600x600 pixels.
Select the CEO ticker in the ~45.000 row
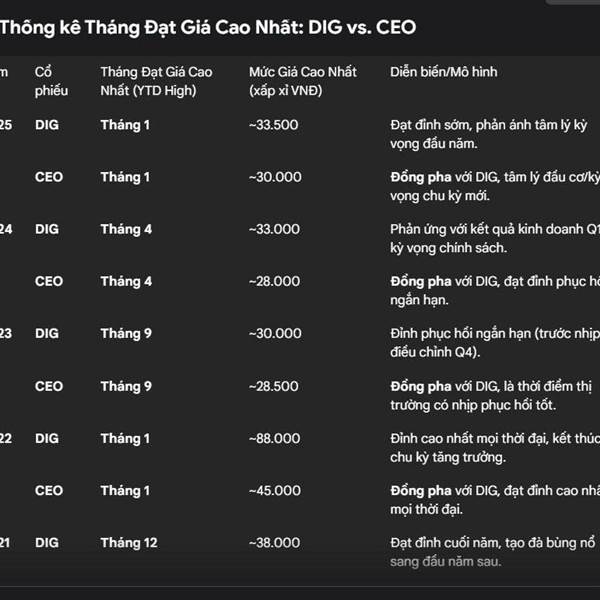pos(49,490)
